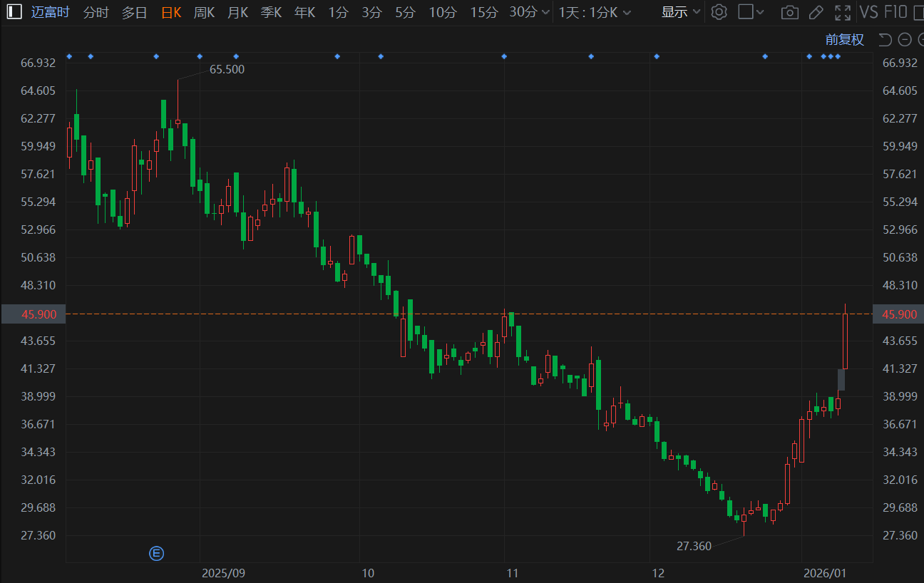
Task: Open the F10 company info
Action: click(895, 12)
